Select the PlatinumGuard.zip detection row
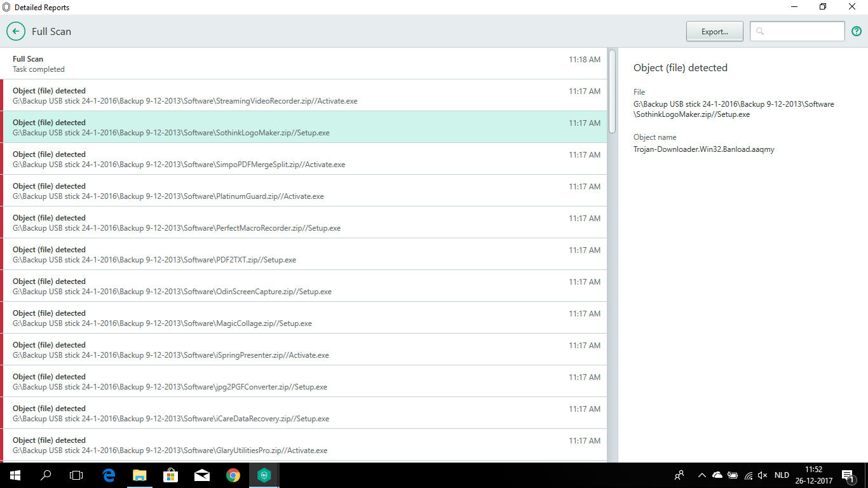 [303, 191]
